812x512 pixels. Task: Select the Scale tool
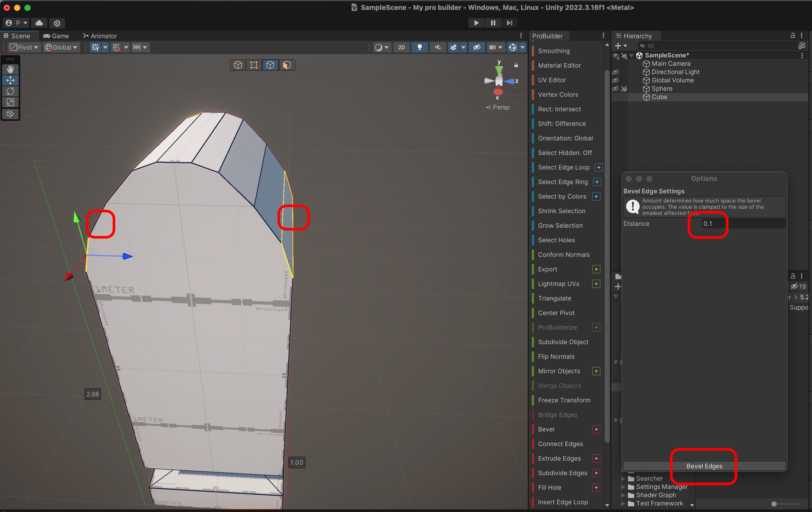click(10, 102)
